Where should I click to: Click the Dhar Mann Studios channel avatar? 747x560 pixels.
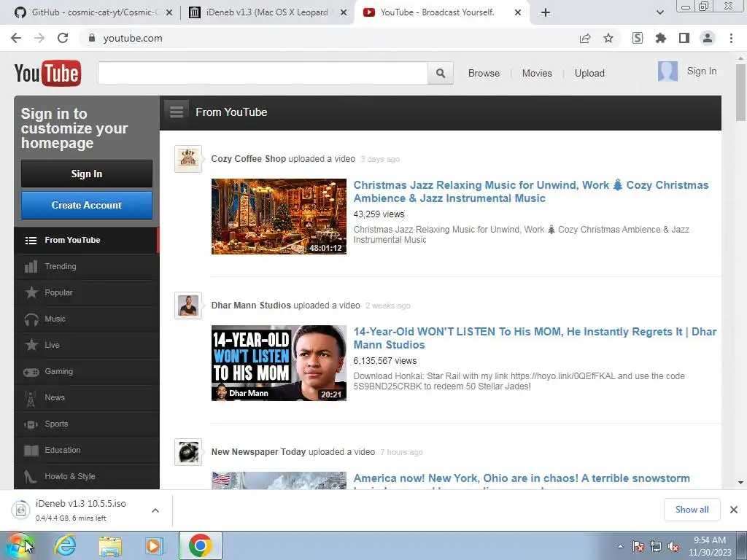(188, 306)
